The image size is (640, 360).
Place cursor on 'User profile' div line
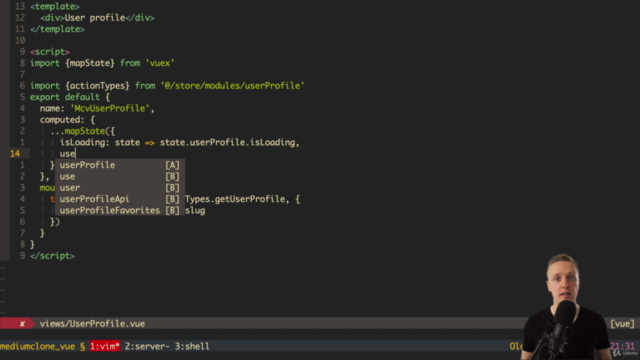coord(97,18)
